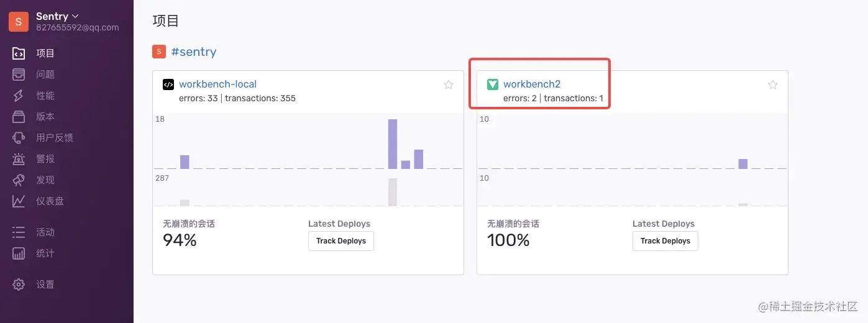Click the 100% crash-free sessions value

pos(508,240)
